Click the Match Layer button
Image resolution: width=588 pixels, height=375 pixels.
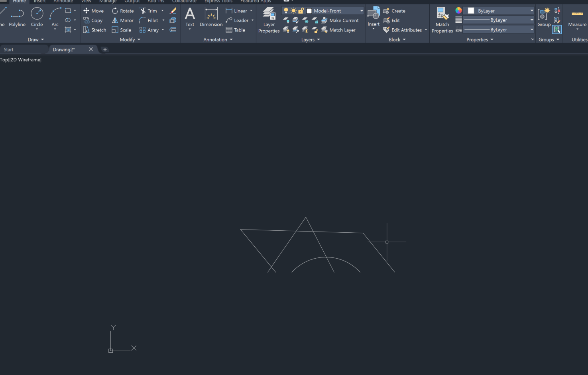[339, 30]
